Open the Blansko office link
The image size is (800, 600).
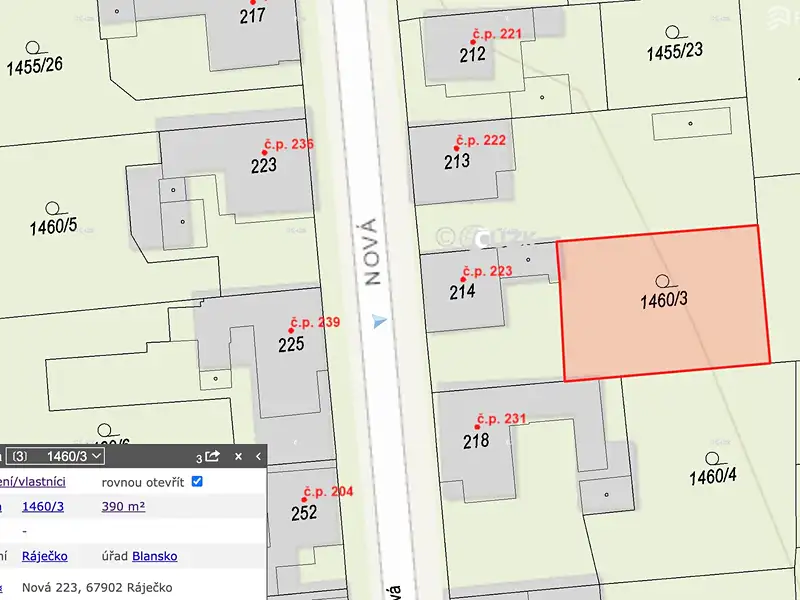(155, 556)
